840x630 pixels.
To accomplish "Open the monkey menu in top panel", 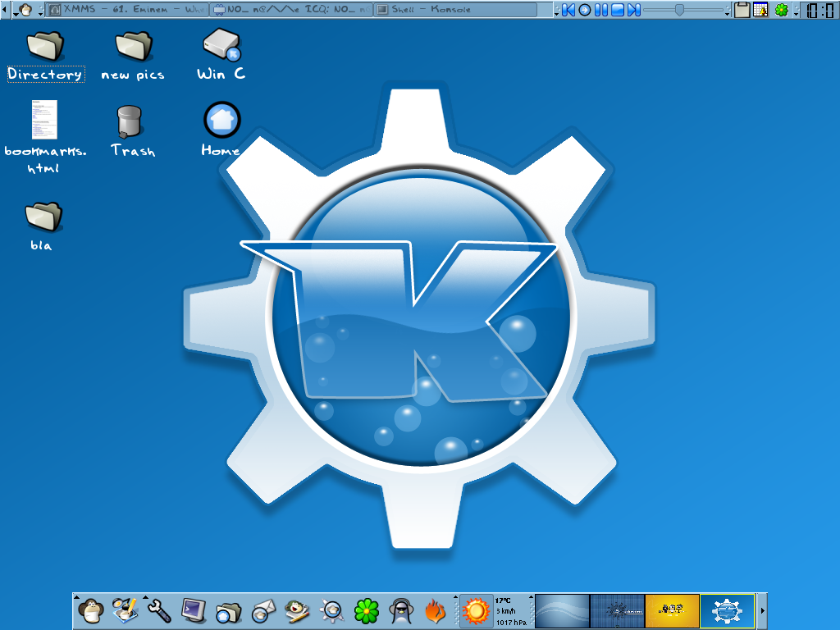I will 25,10.
